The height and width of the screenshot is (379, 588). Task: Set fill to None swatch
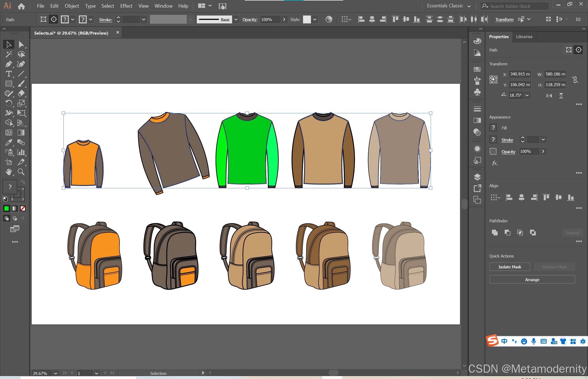click(x=23, y=208)
